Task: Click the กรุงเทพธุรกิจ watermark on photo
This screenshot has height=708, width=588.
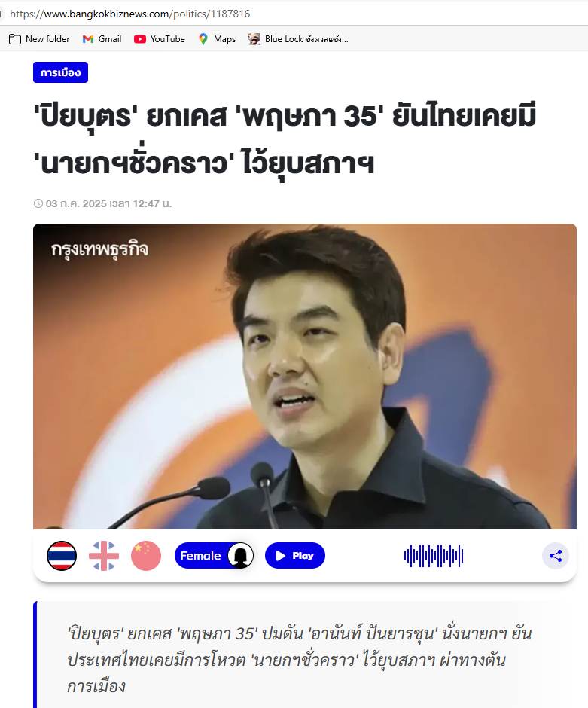Action: click(99, 249)
